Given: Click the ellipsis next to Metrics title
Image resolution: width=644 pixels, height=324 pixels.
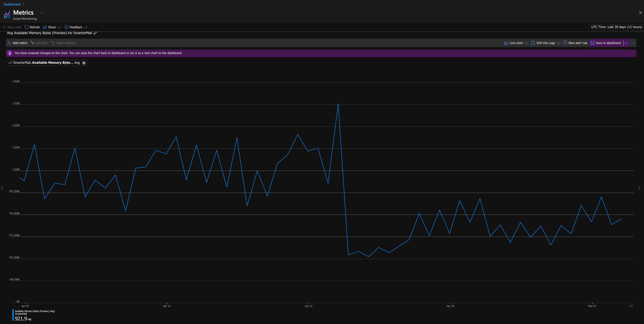Looking at the screenshot, I should [42, 13].
